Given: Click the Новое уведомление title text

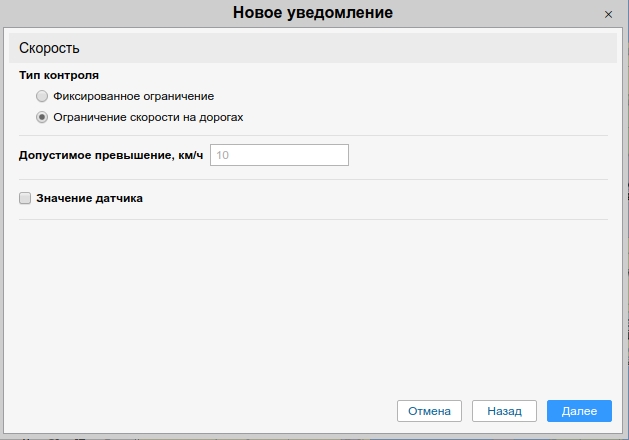Looking at the screenshot, I should pos(312,13).
